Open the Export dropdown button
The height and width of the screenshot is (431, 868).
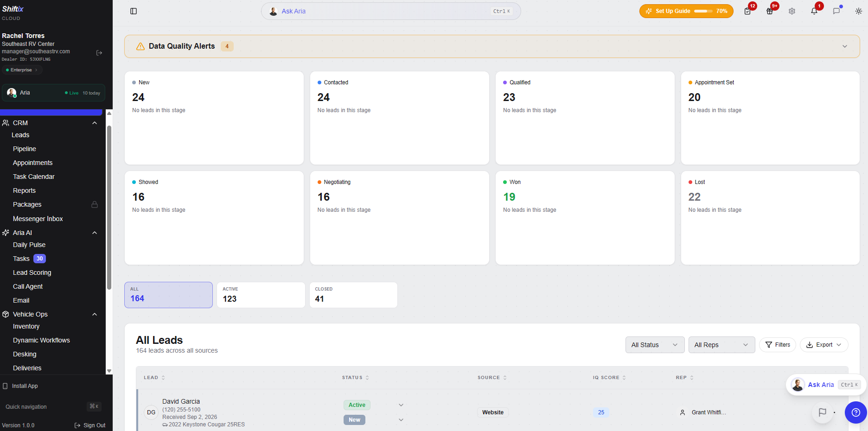(x=824, y=345)
